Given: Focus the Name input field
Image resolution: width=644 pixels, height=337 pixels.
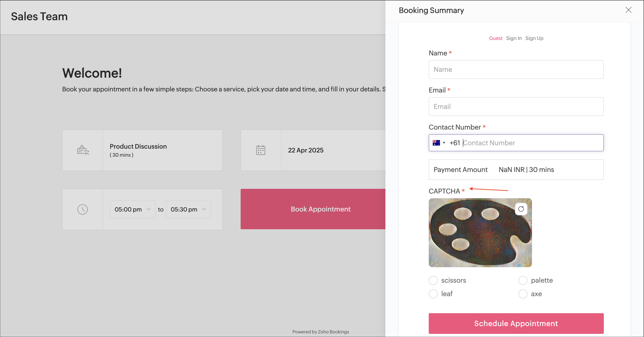Looking at the screenshot, I should [516, 70].
